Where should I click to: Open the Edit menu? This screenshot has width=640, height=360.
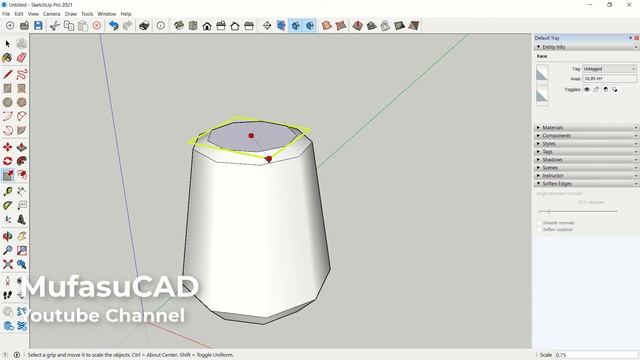pyautogui.click(x=19, y=14)
